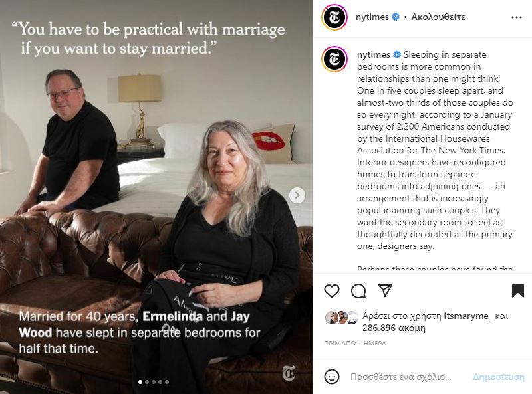Click the liker avatars next to Αρέσει
The image size is (532, 394).
point(342,318)
